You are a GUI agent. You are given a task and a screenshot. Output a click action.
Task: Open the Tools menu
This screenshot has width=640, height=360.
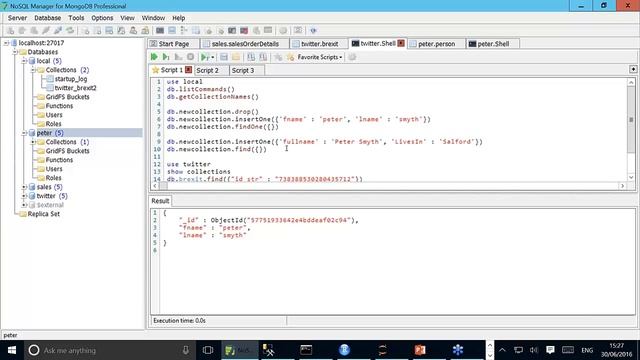pyautogui.click(x=76, y=18)
